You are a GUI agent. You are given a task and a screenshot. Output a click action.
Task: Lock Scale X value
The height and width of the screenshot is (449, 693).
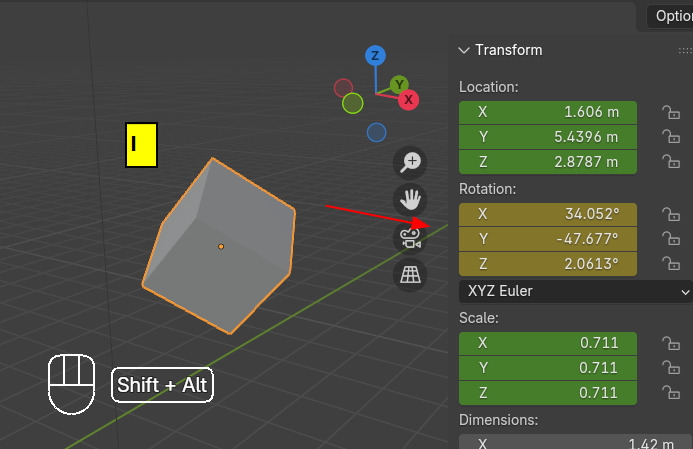tap(671, 343)
